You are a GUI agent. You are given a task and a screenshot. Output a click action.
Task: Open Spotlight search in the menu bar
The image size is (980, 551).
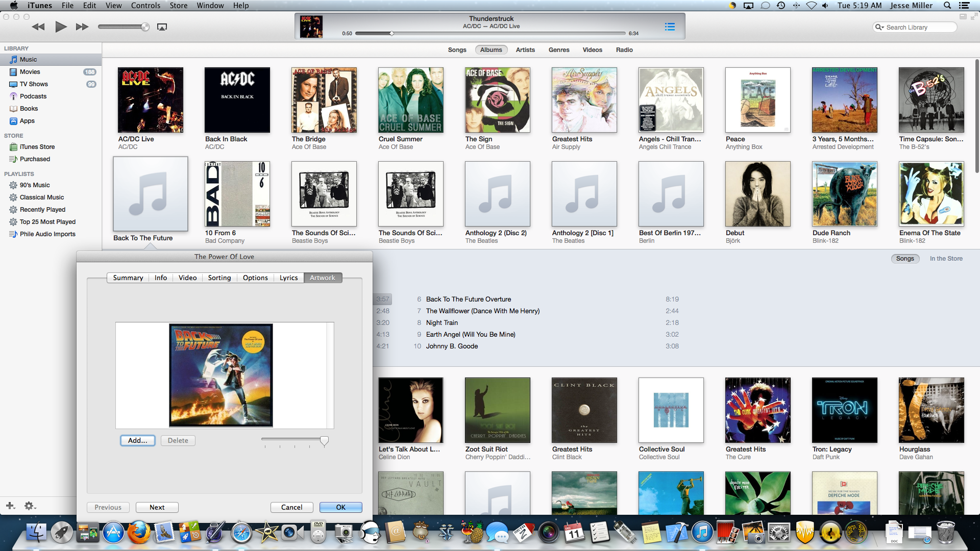(x=947, y=6)
